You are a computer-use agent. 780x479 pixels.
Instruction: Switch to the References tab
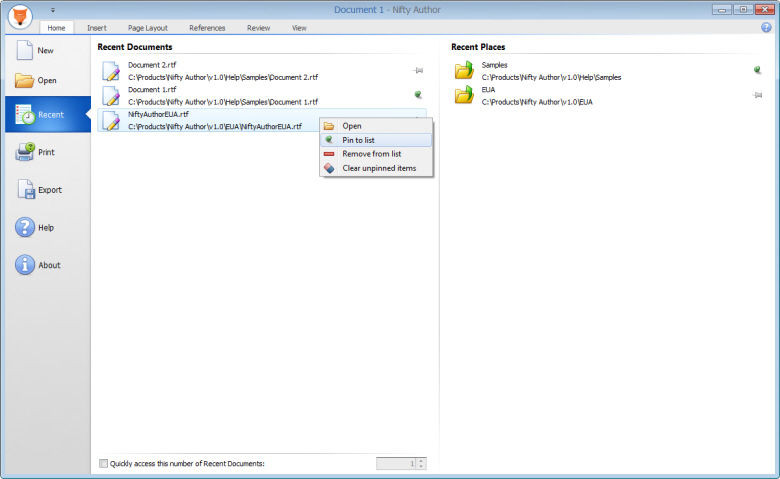(207, 28)
